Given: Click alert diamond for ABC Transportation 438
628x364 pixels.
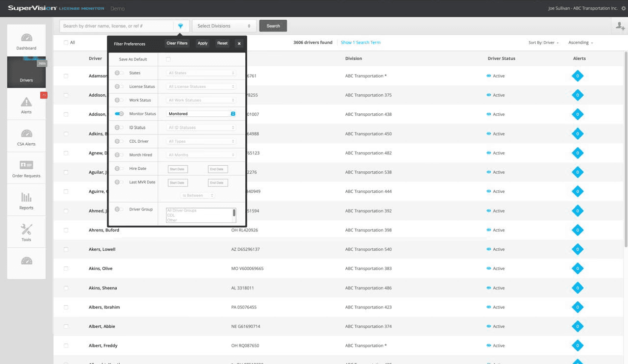Looking at the screenshot, I should [x=577, y=114].
